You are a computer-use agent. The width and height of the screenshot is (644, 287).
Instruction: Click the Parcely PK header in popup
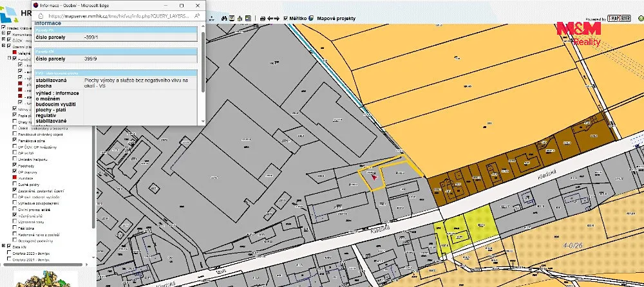[x=116, y=30]
